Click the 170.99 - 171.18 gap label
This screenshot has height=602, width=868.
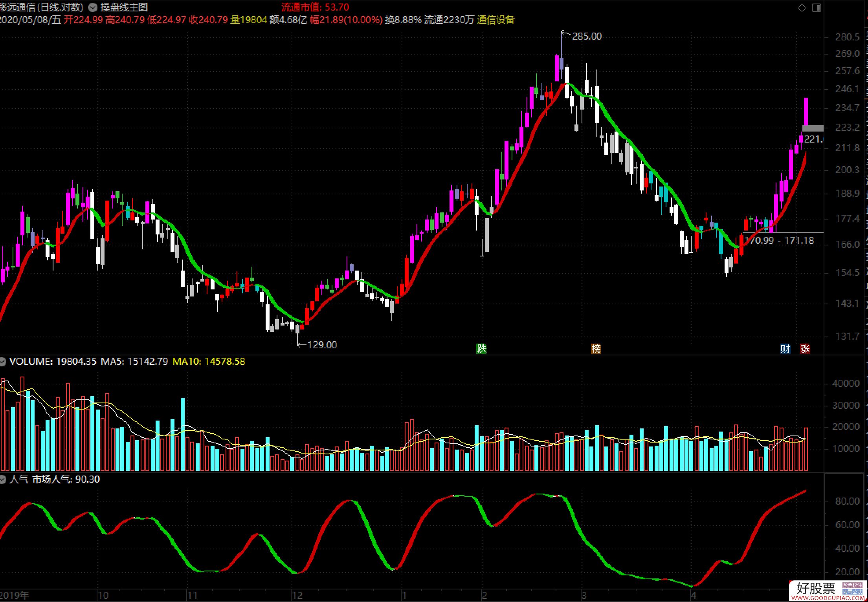tap(780, 240)
